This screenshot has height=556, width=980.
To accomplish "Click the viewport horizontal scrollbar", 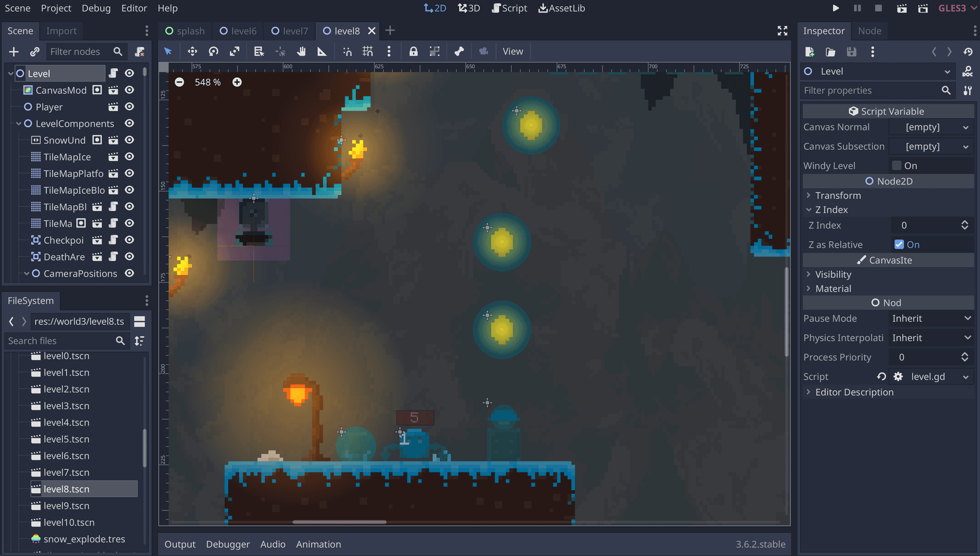I will pos(339,522).
